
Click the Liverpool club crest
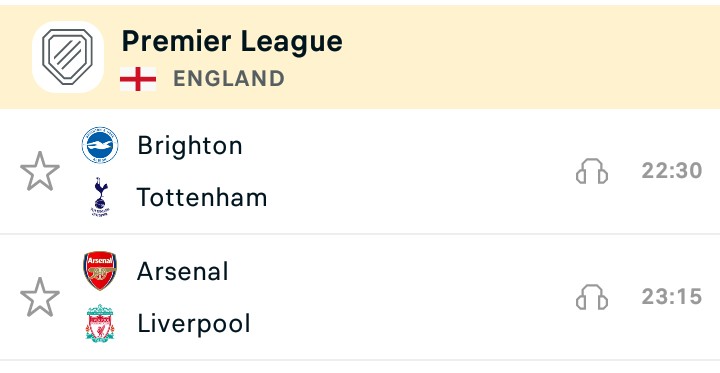[100, 323]
